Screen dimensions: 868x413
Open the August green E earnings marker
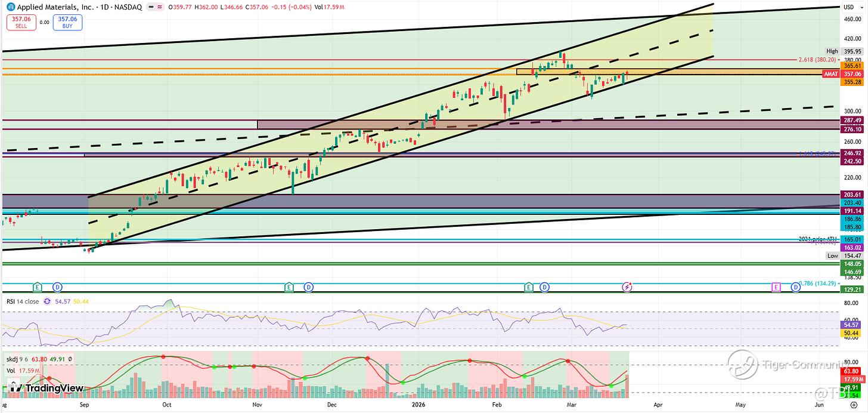[38, 287]
